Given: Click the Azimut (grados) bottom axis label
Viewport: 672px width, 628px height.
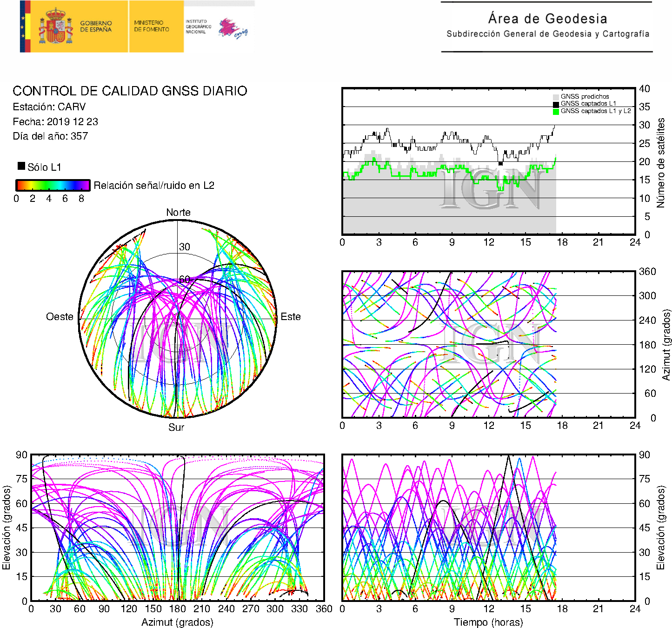Looking at the screenshot, I should point(177,622).
